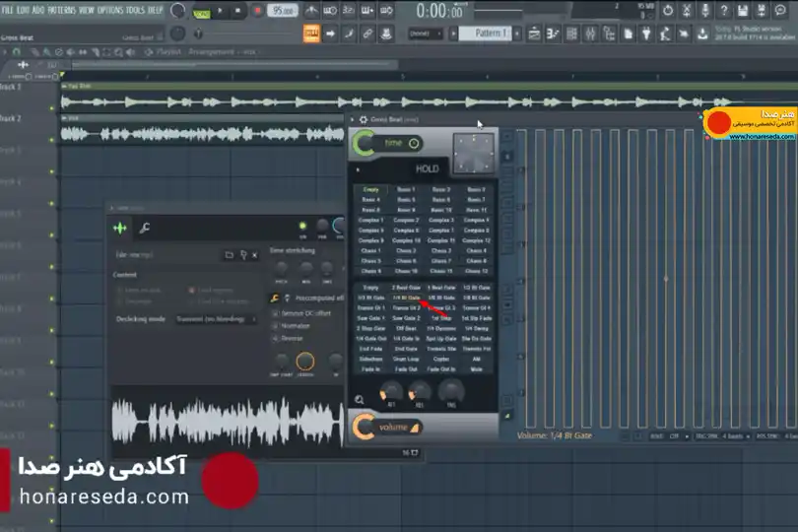Open the Declicking mode dropdown
Screen dimensions: 798x532
pos(216,319)
